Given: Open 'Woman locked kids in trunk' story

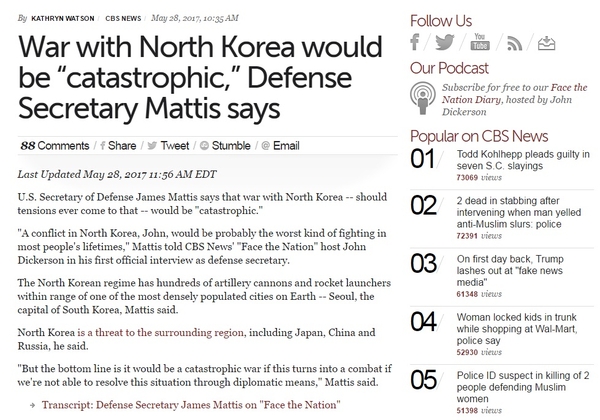Looking at the screenshot, I should click(x=517, y=329).
